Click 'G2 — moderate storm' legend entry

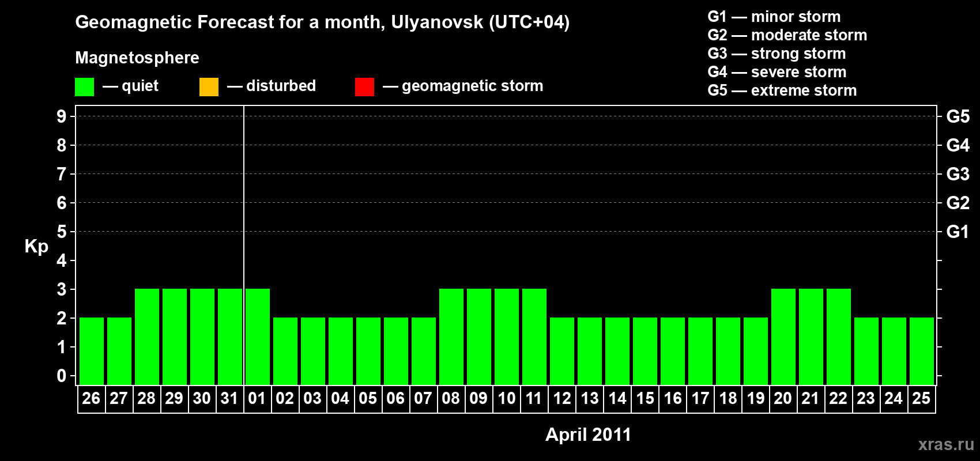pyautogui.click(x=787, y=35)
